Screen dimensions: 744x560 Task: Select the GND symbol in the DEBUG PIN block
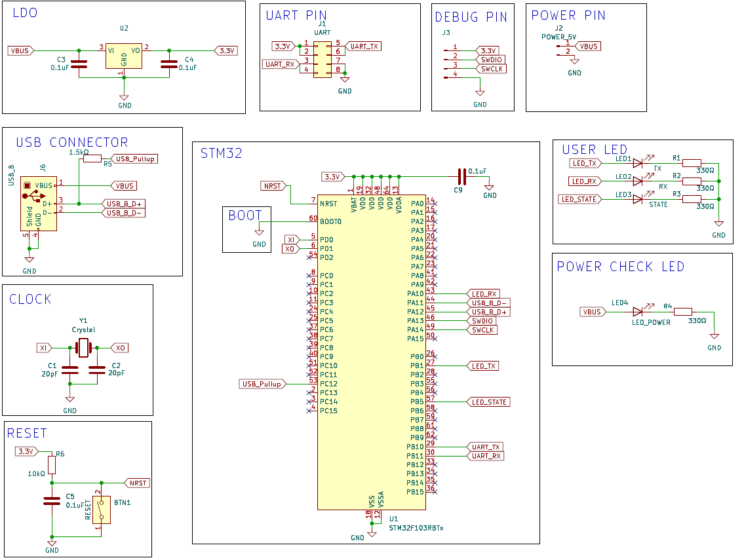(x=480, y=93)
